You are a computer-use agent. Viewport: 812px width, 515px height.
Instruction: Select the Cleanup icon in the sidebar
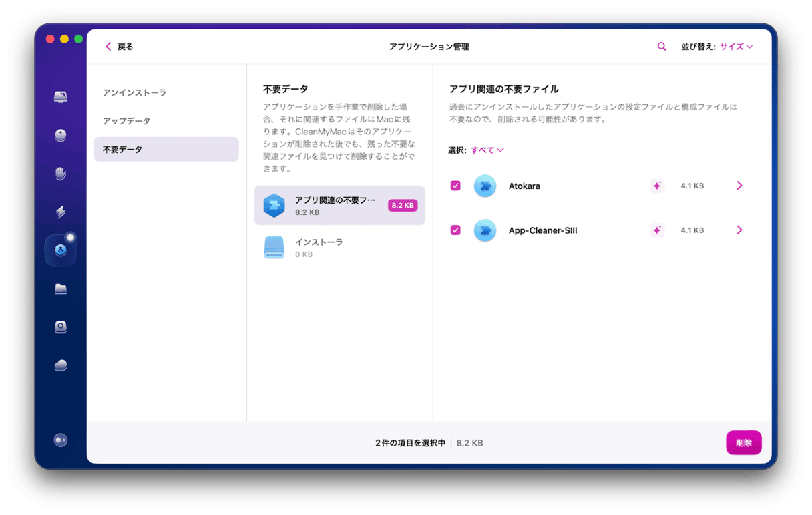pyautogui.click(x=60, y=135)
